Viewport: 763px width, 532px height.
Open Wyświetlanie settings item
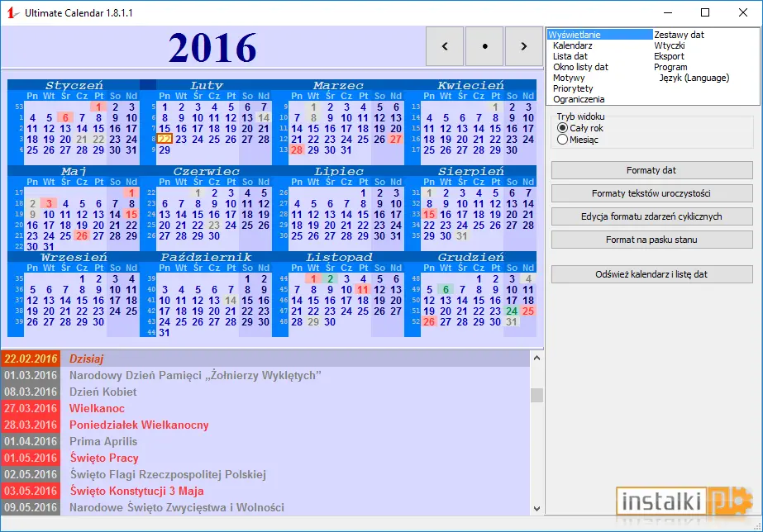point(599,35)
